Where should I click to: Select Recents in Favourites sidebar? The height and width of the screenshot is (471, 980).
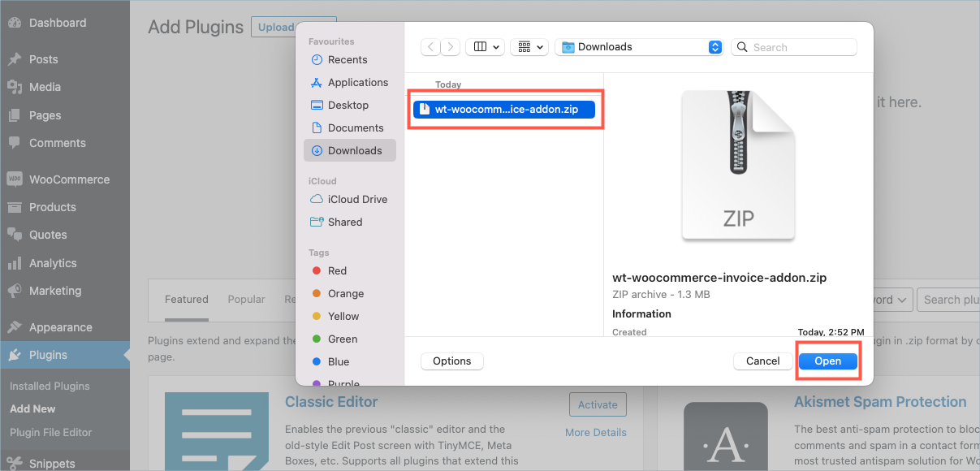[x=349, y=59]
